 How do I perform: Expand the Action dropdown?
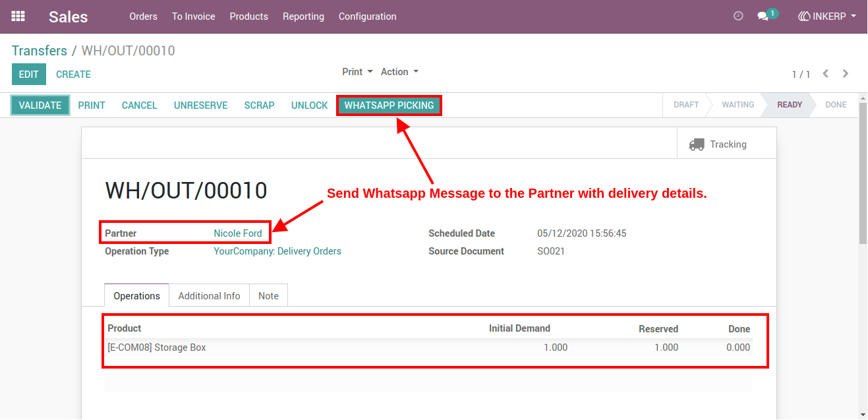[400, 72]
